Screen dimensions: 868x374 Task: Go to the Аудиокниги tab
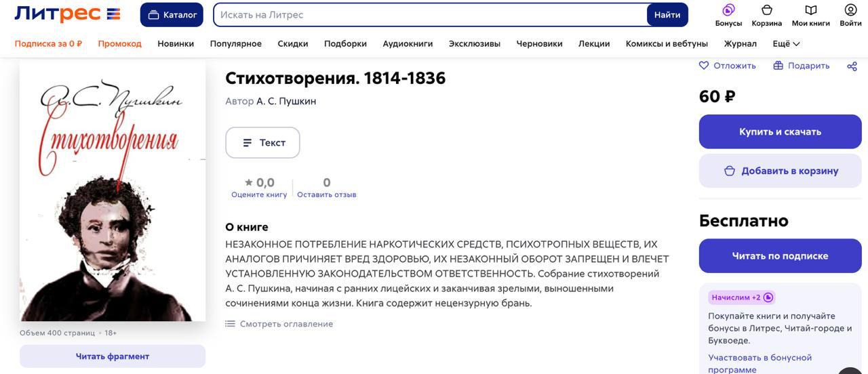pyautogui.click(x=408, y=43)
